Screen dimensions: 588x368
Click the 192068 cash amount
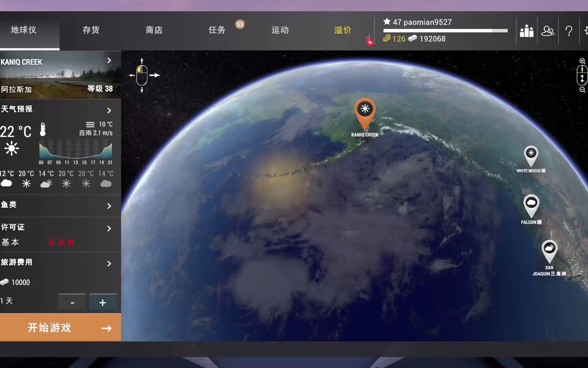pyautogui.click(x=432, y=39)
